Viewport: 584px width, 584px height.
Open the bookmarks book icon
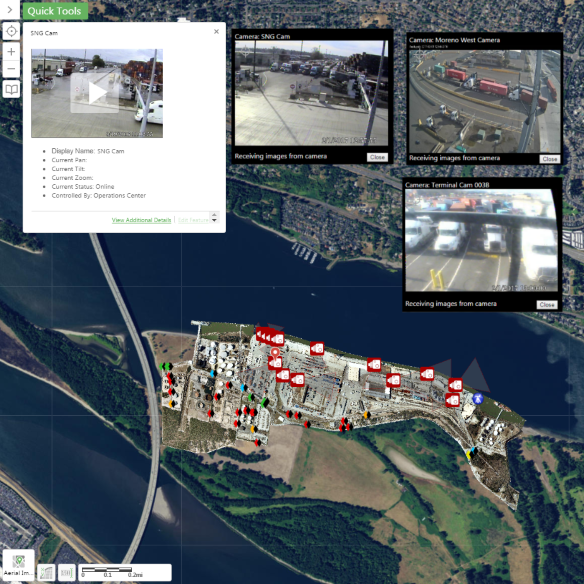click(x=11, y=89)
